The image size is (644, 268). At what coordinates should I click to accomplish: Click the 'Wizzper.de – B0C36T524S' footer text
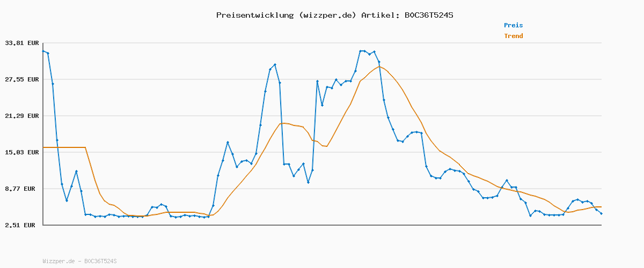click(79, 261)
